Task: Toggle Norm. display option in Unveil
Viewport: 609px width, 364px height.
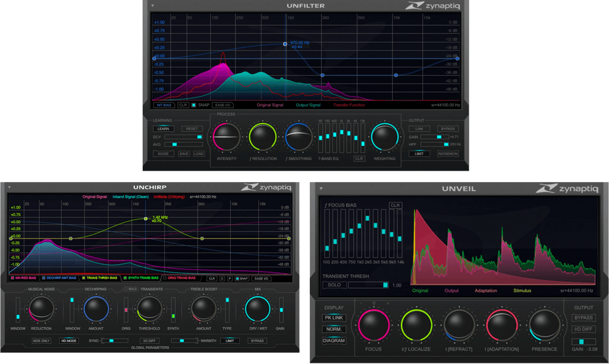Action: click(334, 329)
